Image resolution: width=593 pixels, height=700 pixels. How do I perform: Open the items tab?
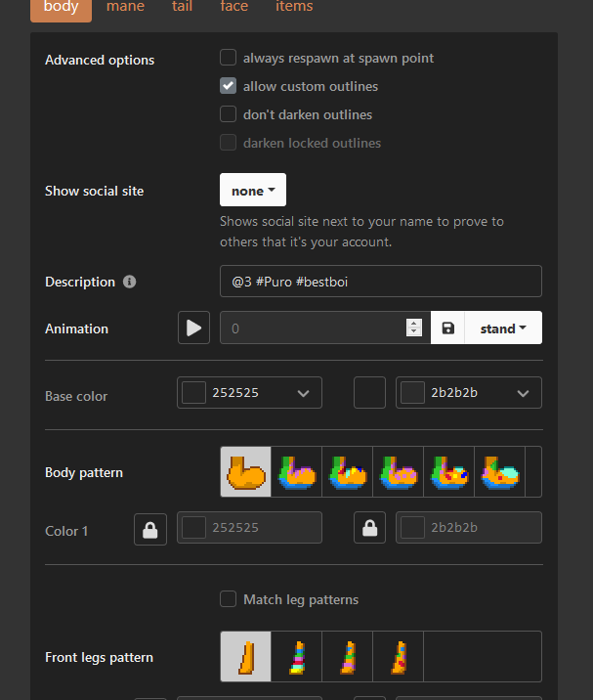point(294,7)
